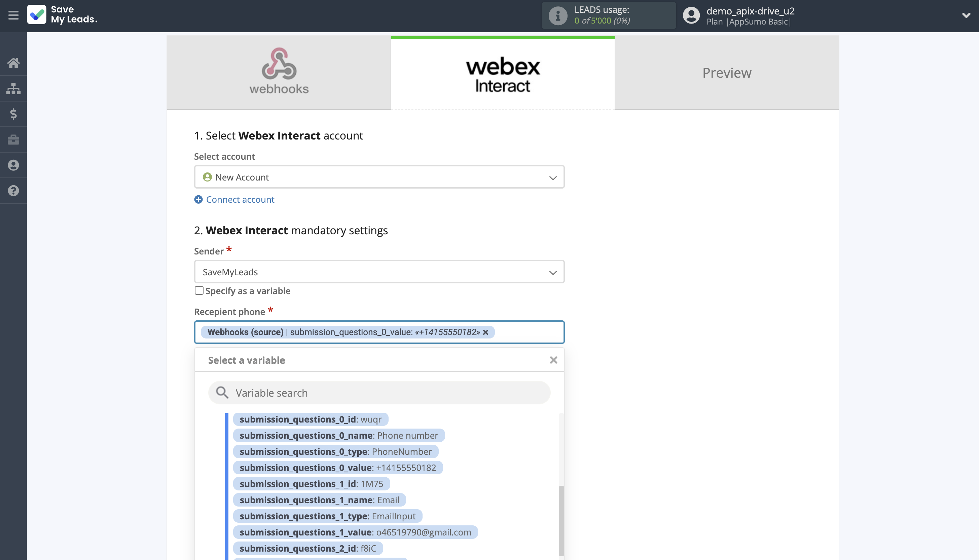Image resolution: width=979 pixels, height=560 pixels.
Task: Switch to the Webhooks tab
Action: pos(279,73)
